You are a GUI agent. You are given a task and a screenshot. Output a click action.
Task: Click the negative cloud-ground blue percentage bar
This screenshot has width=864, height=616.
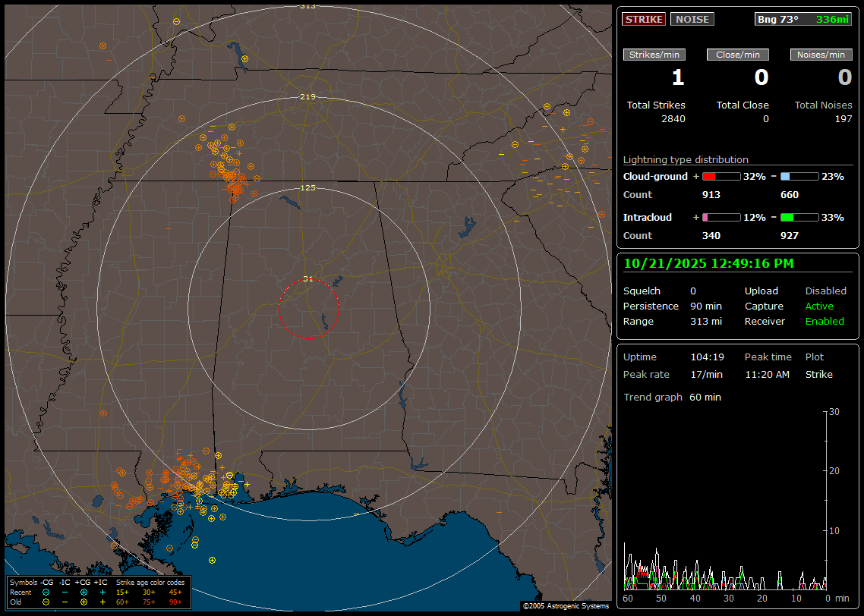pos(799,176)
